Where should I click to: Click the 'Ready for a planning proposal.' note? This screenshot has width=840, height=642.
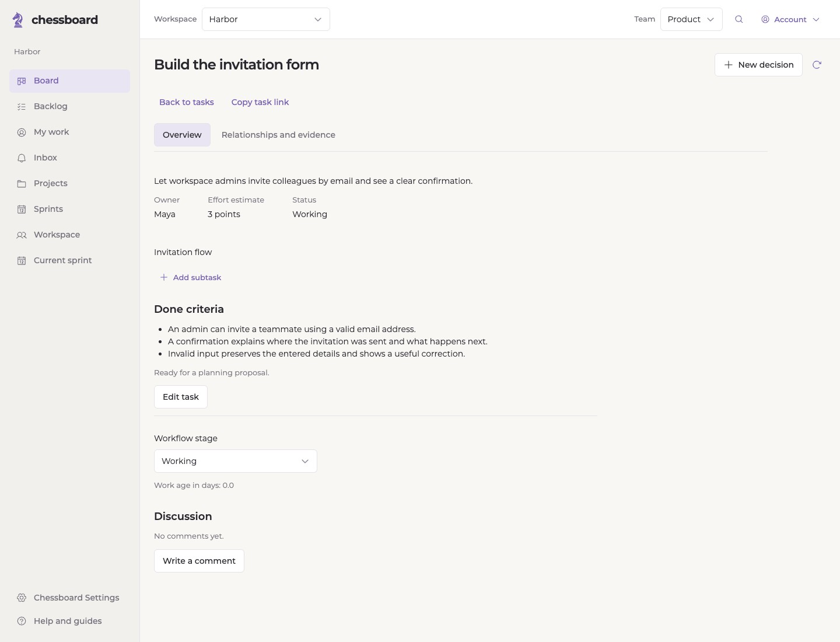click(x=212, y=373)
